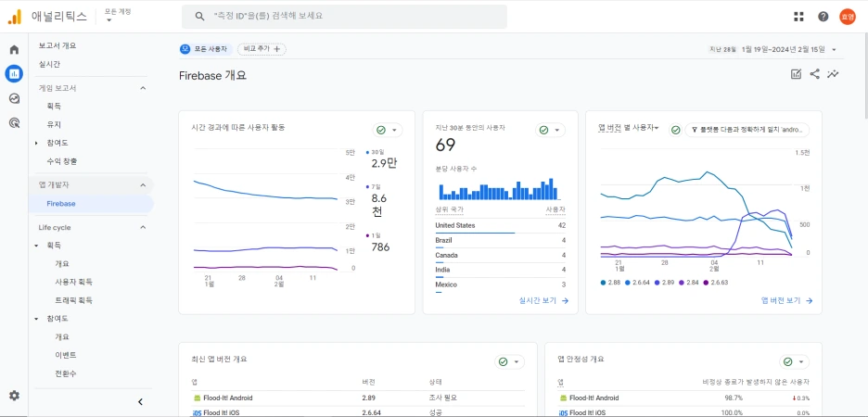Click the 2.89 legend color dot

(x=657, y=283)
